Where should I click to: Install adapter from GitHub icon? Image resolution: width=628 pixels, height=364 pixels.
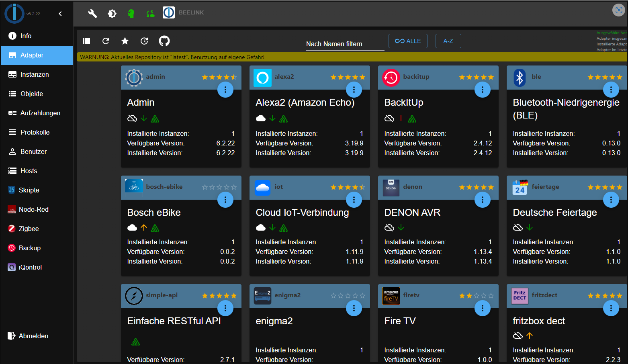(x=164, y=41)
